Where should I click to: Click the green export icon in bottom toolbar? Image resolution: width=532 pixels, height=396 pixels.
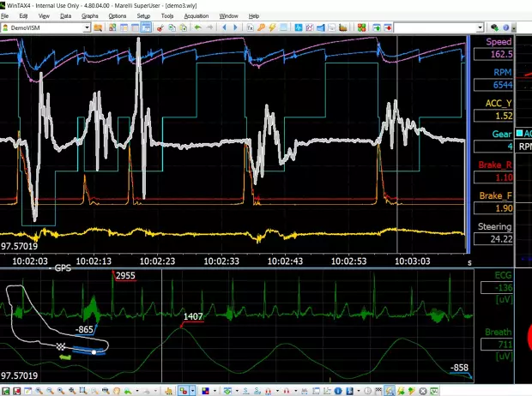click(6, 391)
